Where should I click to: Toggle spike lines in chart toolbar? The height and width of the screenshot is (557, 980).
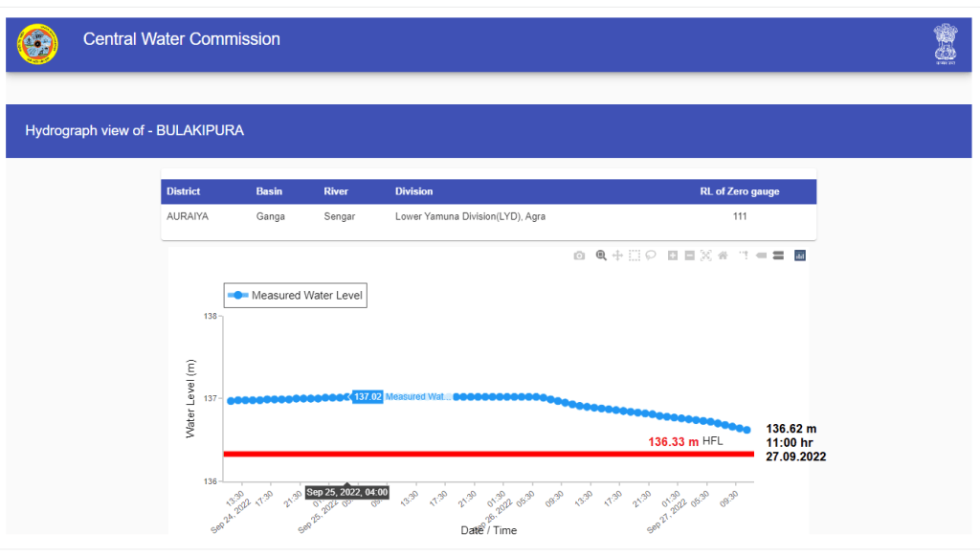pyautogui.click(x=744, y=256)
